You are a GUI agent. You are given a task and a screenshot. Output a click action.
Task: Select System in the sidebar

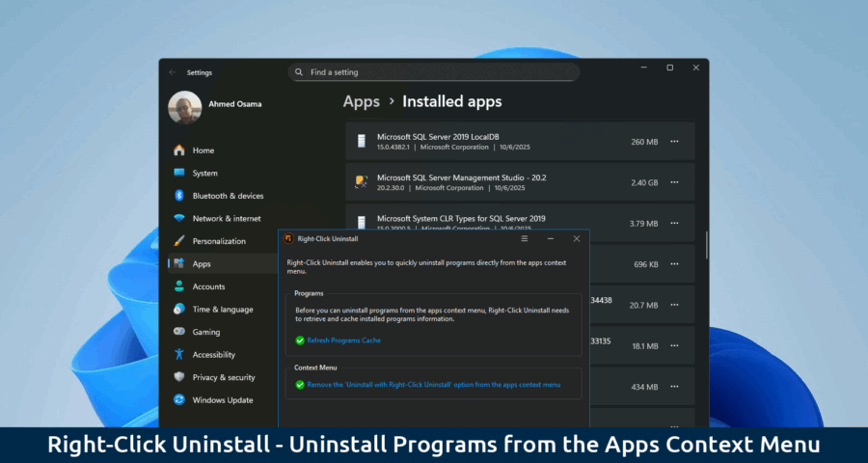point(204,174)
